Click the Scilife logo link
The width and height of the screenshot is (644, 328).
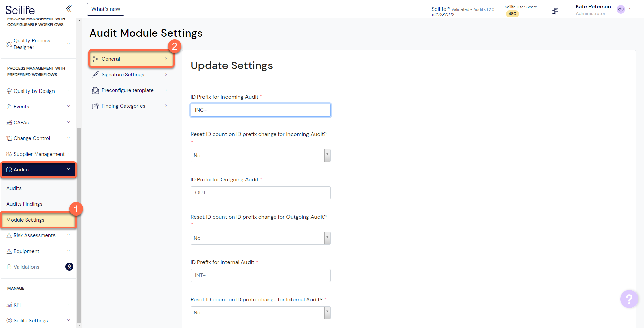[x=20, y=10]
